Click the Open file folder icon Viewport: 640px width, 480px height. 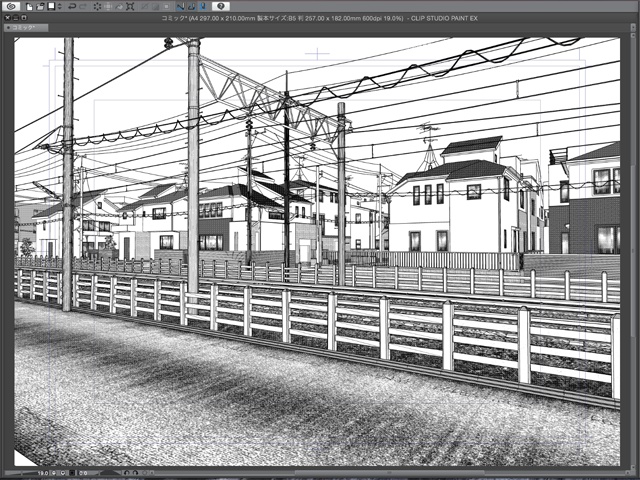[40, 7]
